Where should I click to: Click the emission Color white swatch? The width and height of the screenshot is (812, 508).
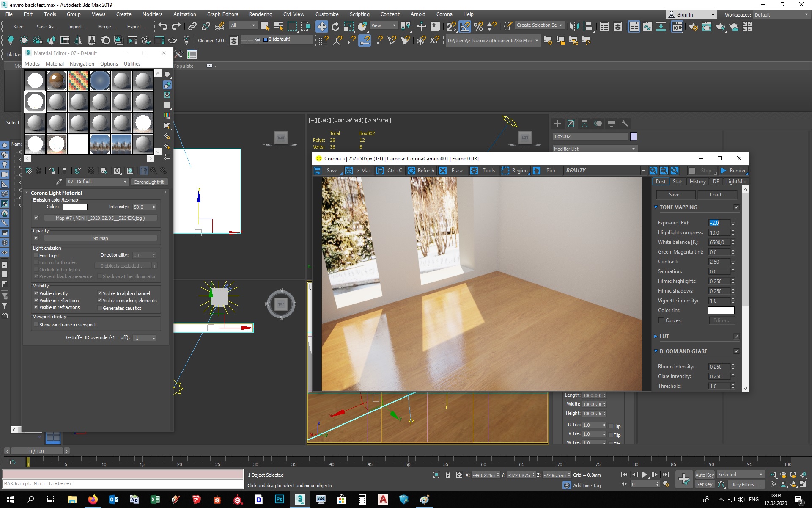click(x=75, y=207)
